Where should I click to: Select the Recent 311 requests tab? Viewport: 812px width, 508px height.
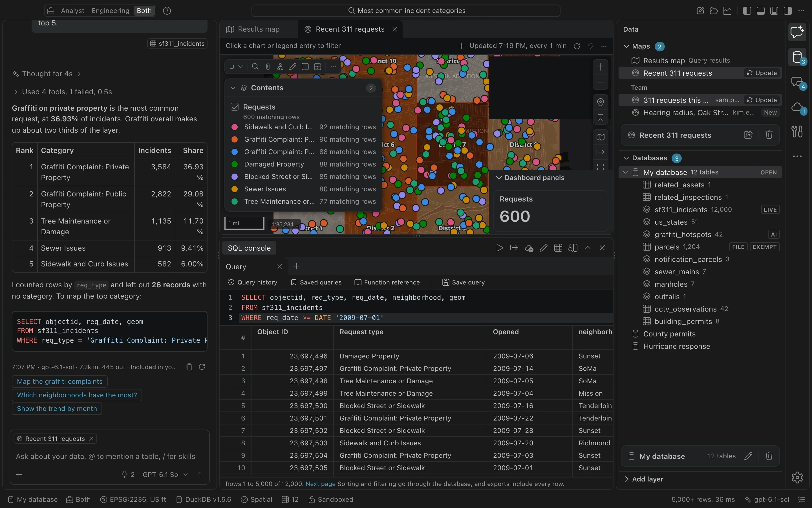point(350,29)
